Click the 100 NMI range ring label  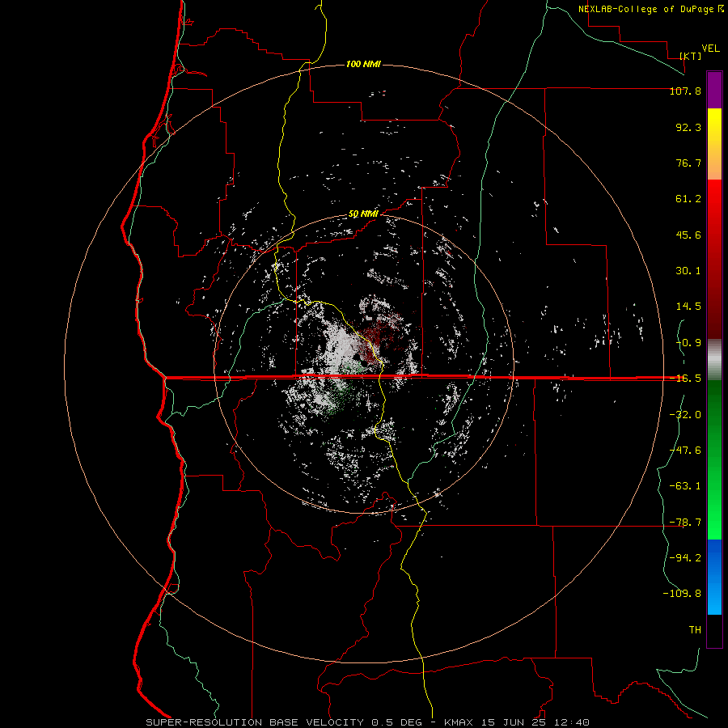(x=363, y=64)
